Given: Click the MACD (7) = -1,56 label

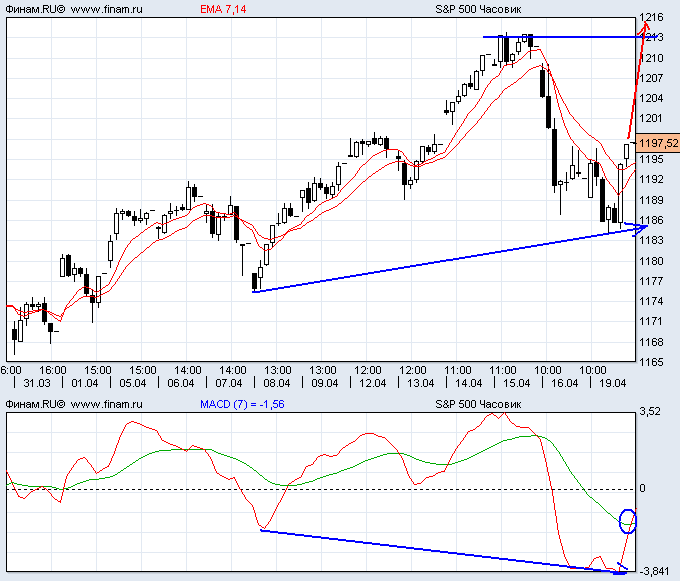Looking at the screenshot, I should 242,404.
